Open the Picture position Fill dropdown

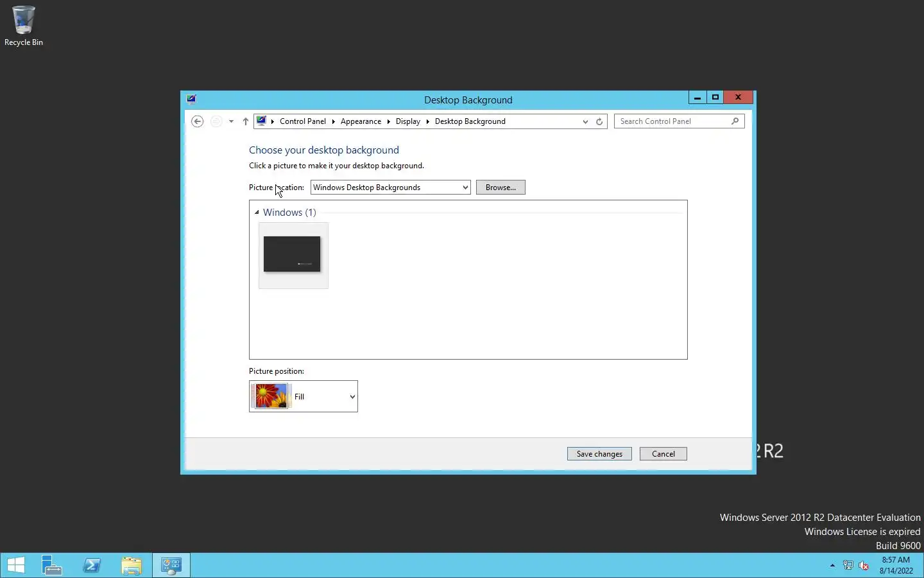(x=304, y=396)
